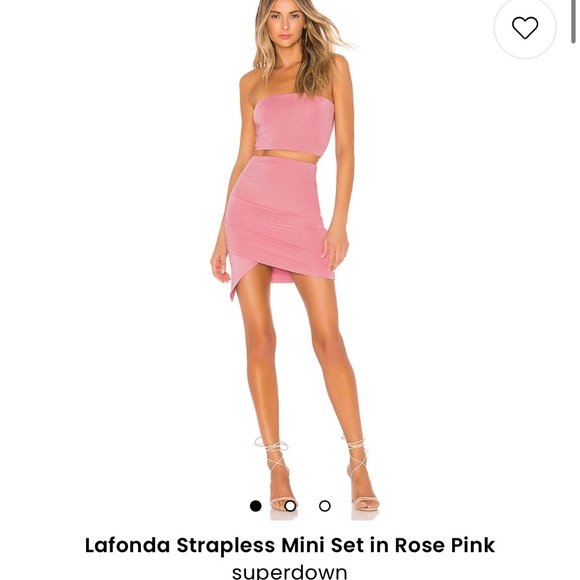Click the word "Lafonda" in product name
Screen dimensions: 580x580
127,545
